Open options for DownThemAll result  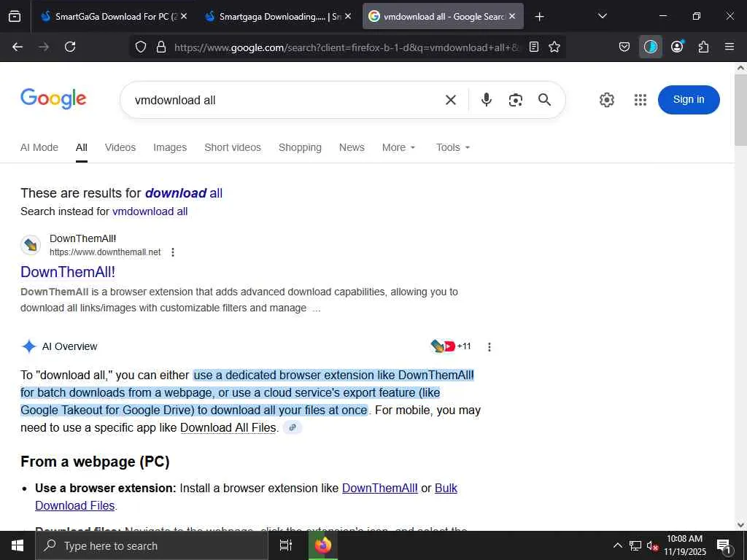pyautogui.click(x=173, y=252)
